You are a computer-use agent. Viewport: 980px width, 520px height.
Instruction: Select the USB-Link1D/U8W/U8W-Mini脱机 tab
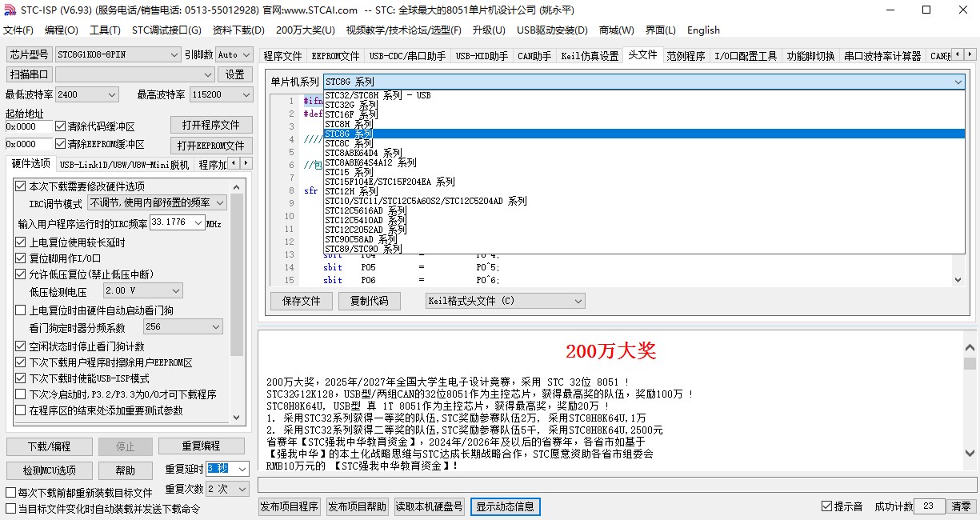pyautogui.click(x=124, y=165)
